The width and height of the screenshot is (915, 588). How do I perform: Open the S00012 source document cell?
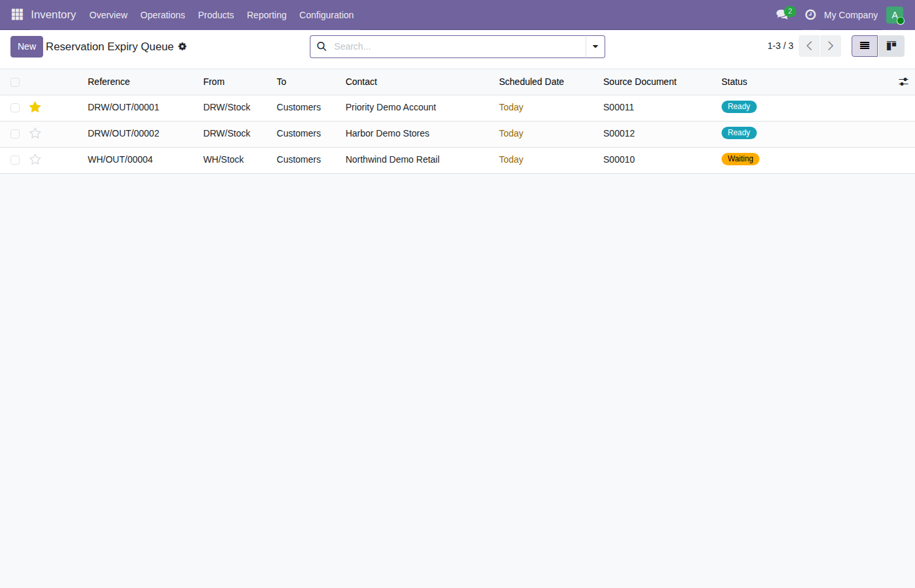coord(619,133)
